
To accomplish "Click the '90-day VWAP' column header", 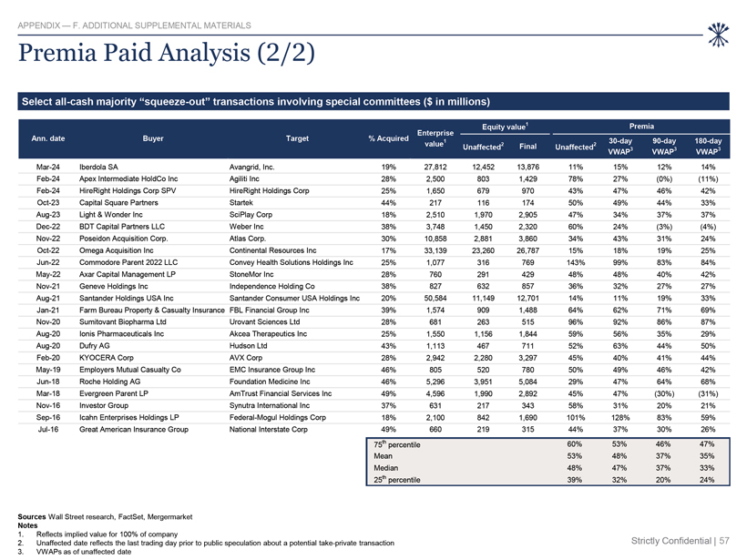I will coord(664,147).
